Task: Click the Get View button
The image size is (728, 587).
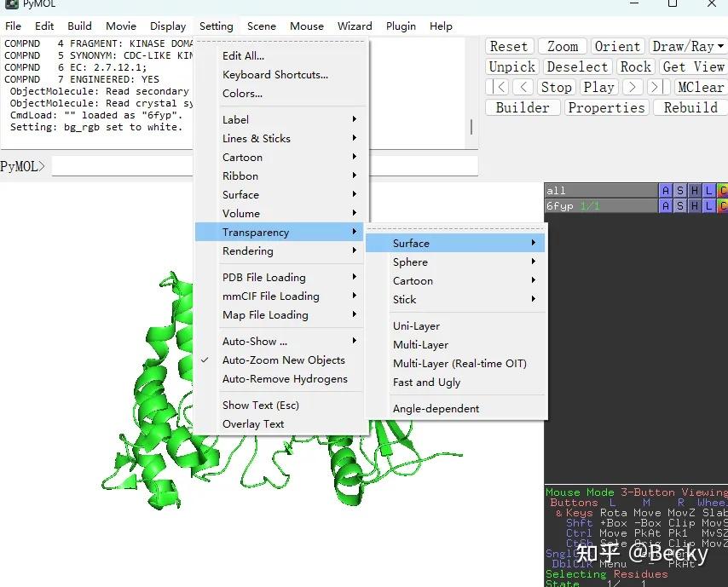Action: click(x=694, y=66)
